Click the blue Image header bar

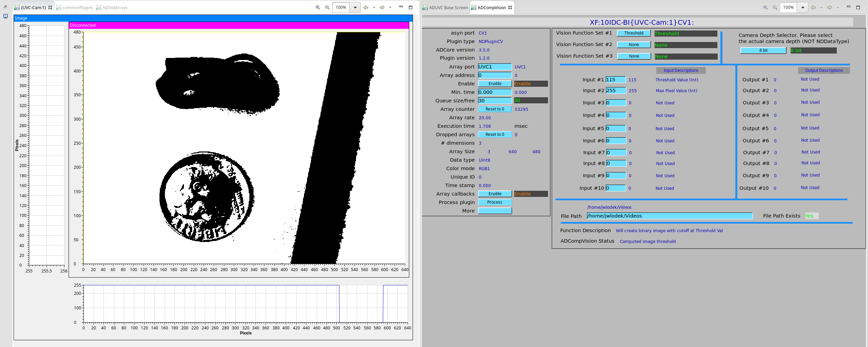[213, 18]
